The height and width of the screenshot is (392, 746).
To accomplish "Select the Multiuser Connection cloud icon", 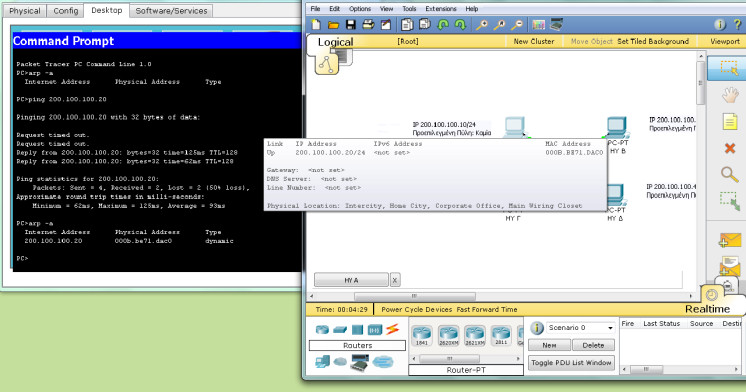I will (383, 363).
